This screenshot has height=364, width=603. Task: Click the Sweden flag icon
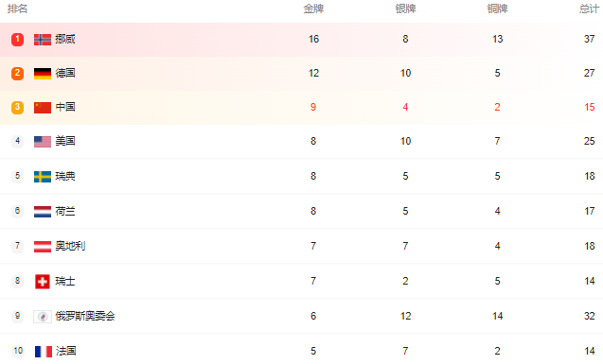pyautogui.click(x=43, y=177)
